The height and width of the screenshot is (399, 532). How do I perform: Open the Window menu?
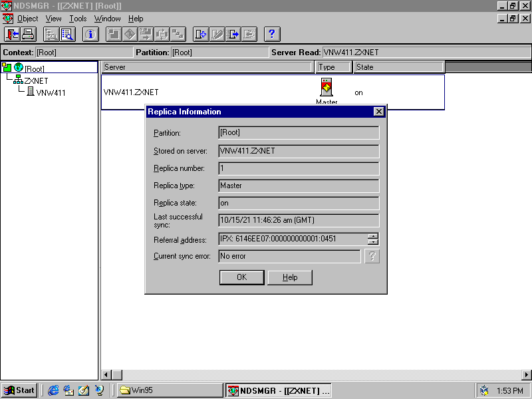107,19
